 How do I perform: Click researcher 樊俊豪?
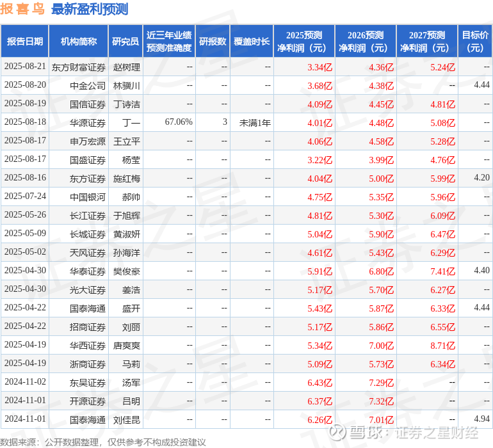(x=127, y=271)
